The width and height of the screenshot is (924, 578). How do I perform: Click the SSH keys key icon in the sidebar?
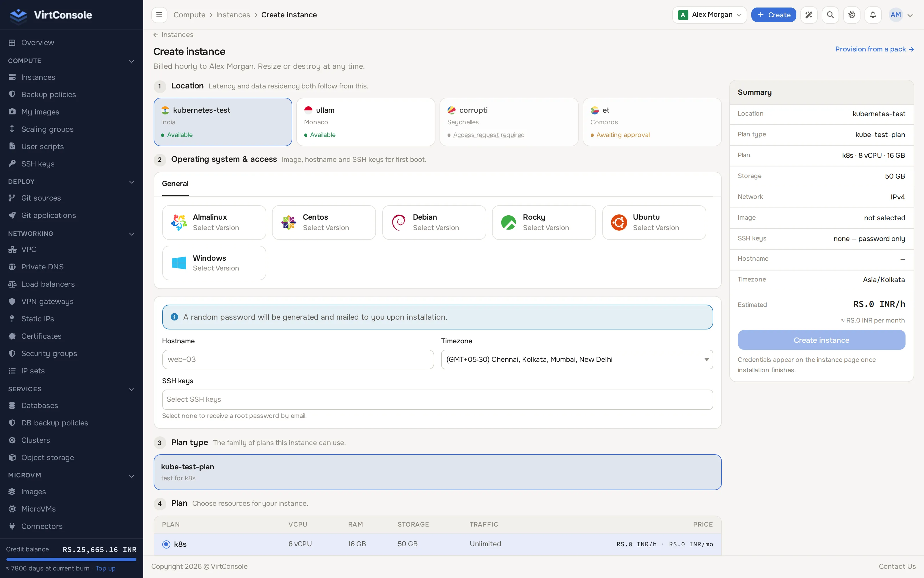(12, 164)
